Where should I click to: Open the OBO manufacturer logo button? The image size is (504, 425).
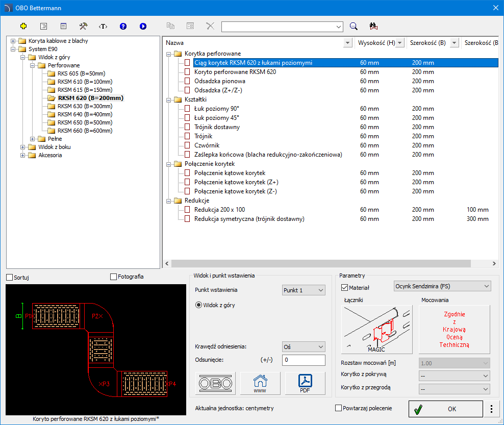tap(215, 383)
